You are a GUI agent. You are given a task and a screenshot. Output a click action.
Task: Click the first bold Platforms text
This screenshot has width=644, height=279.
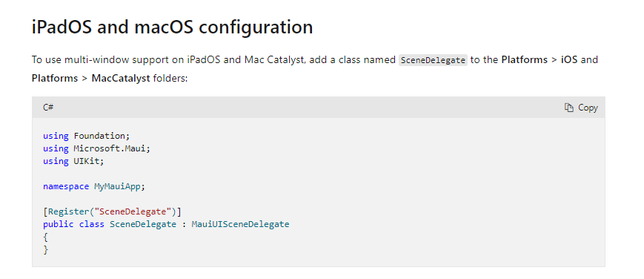point(525,59)
